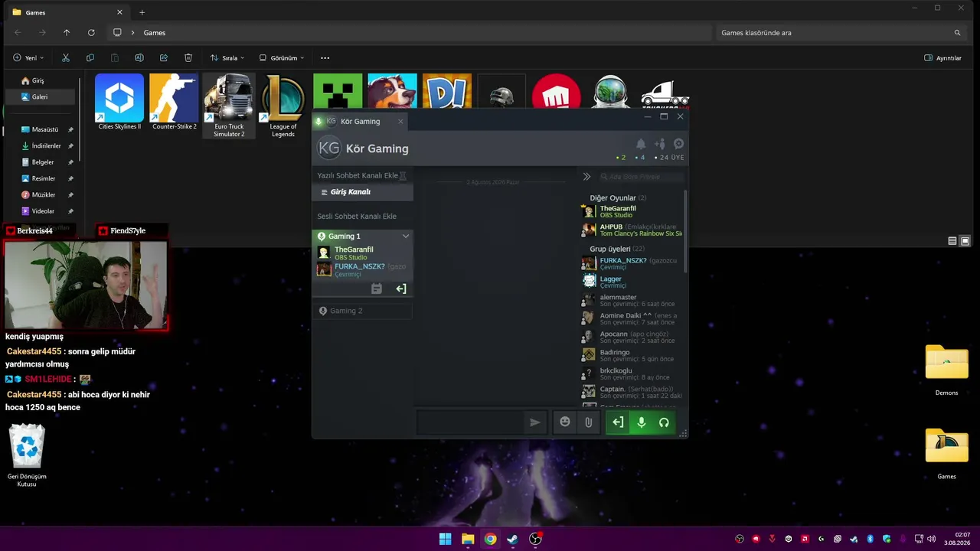Open Apocann in the member list

[632, 337]
